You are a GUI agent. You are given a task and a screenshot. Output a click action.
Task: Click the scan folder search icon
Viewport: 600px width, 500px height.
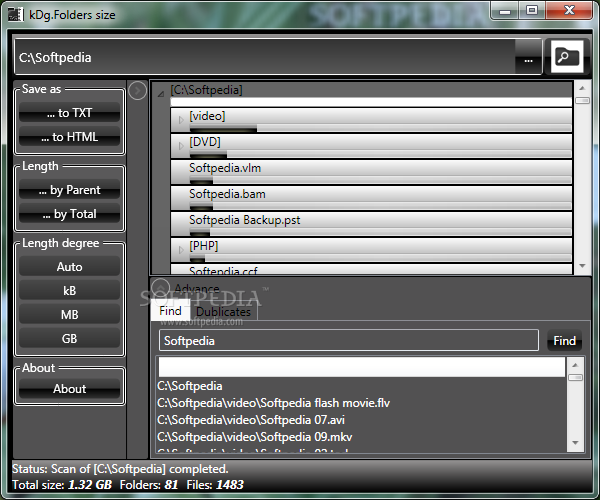[x=567, y=57]
